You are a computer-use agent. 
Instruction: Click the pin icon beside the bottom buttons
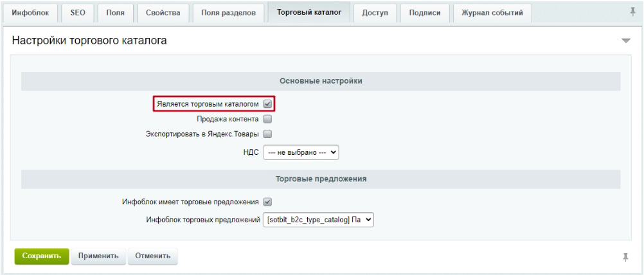coord(625,256)
